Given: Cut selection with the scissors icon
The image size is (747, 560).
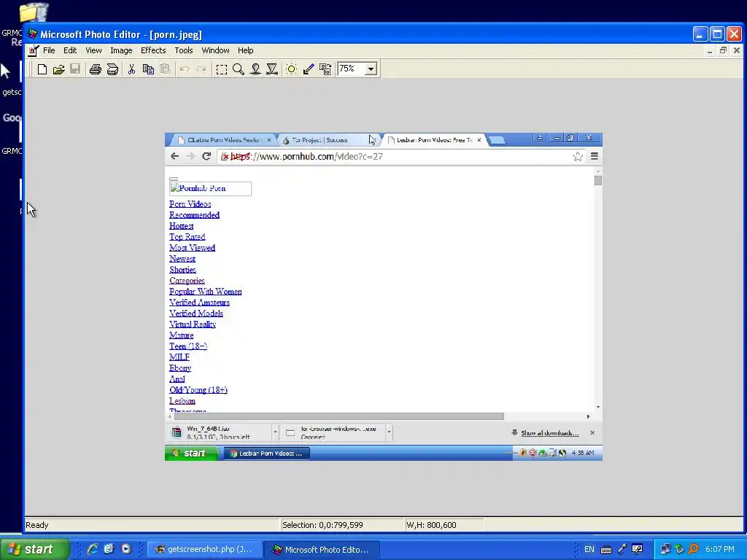Looking at the screenshot, I should click(x=131, y=69).
